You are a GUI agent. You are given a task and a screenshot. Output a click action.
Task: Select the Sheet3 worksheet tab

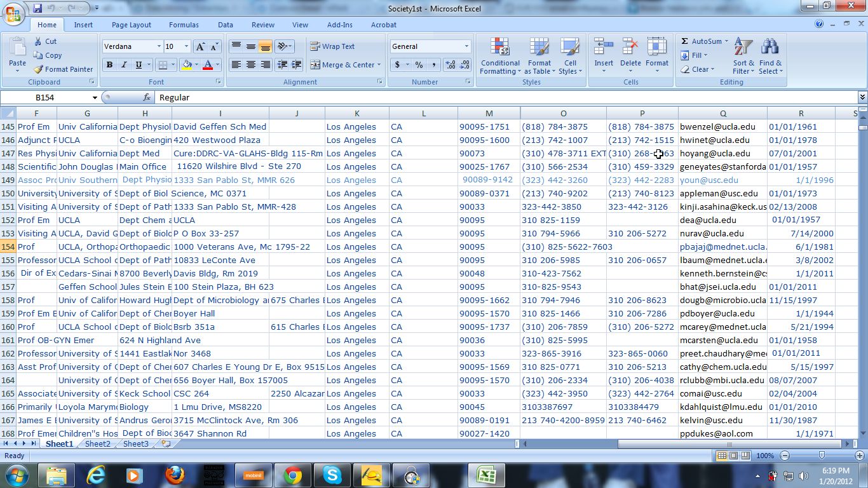136,444
